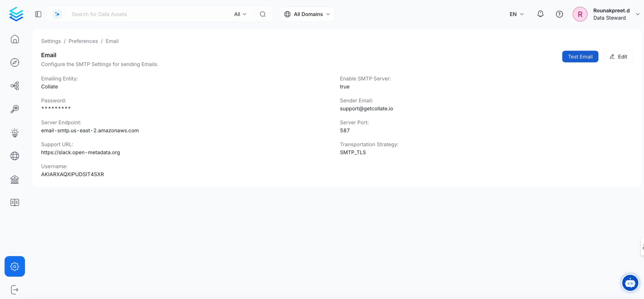Click the Collate logo icon

pyautogui.click(x=16, y=14)
